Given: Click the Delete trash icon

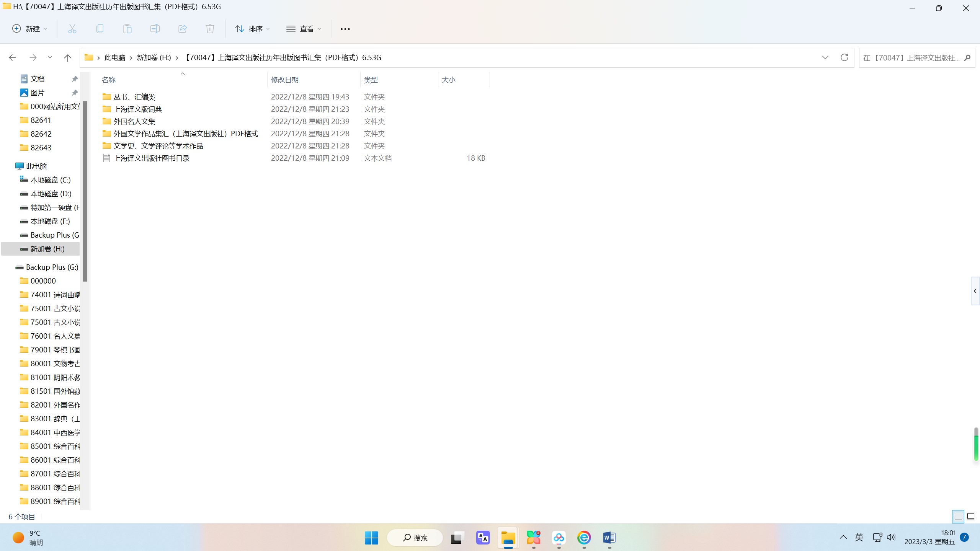Looking at the screenshot, I should click(x=210, y=29).
